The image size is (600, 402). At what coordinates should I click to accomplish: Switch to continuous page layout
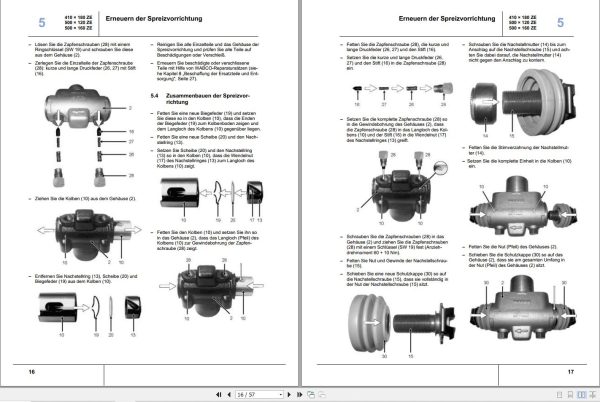click(570, 395)
